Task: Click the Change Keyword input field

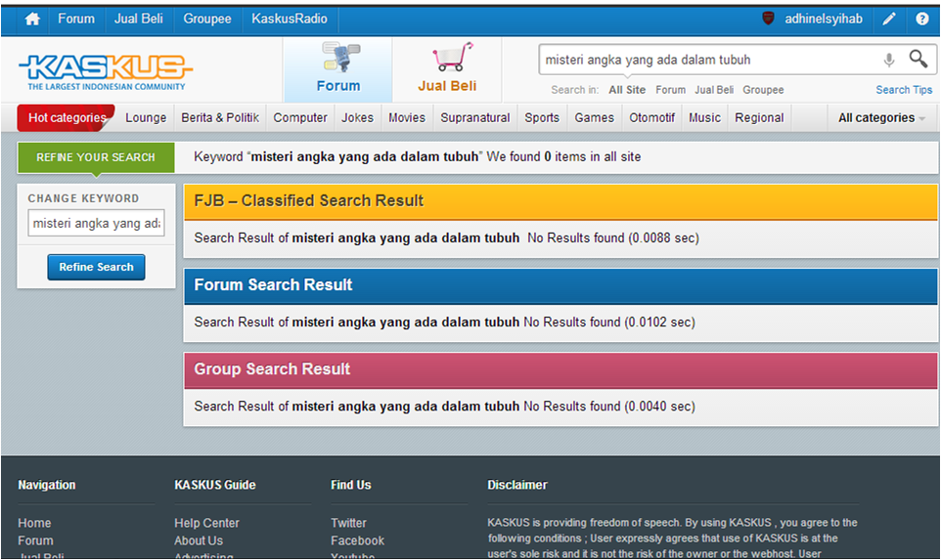Action: pos(96,223)
